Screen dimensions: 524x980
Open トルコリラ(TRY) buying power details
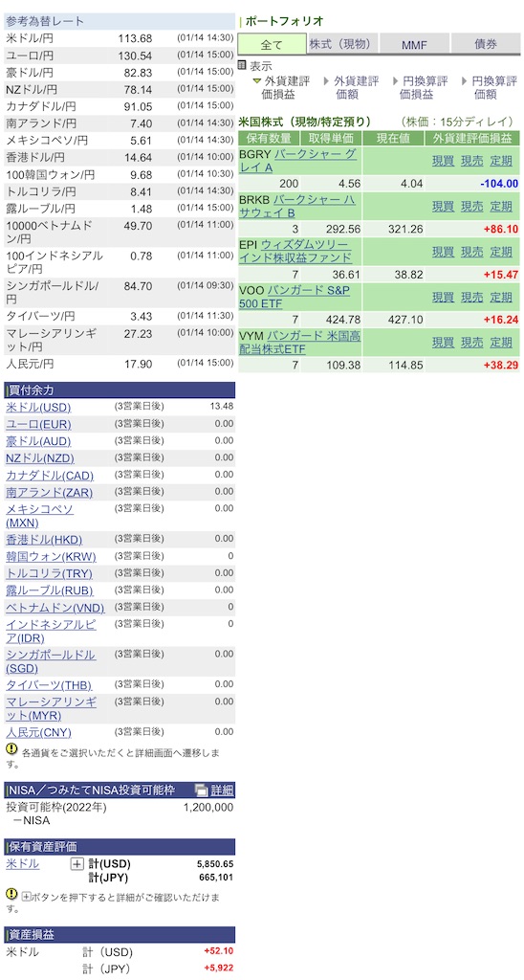(x=49, y=574)
